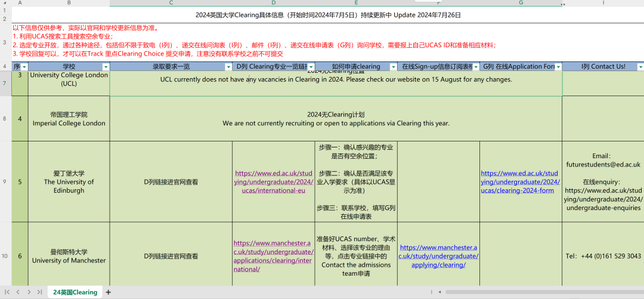Go to last sheet using navigation arrow
Image resolution: width=644 pixels, height=299 pixels.
[39, 292]
